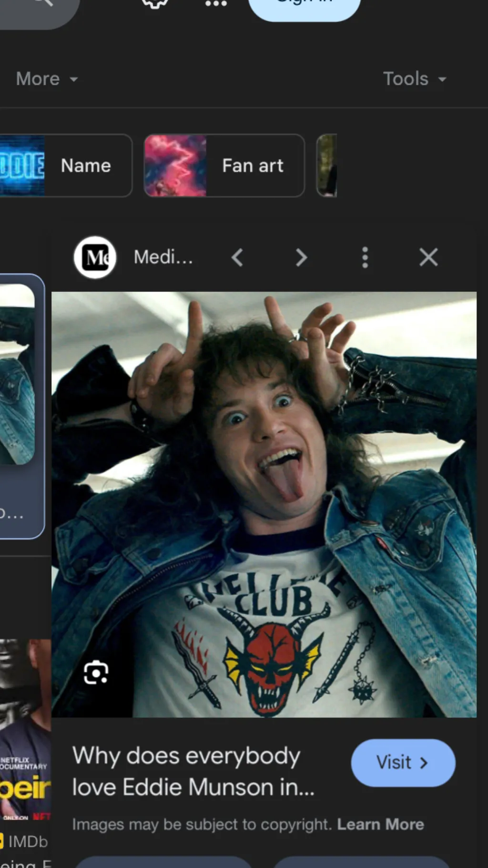Expand the Tools dropdown

[x=415, y=79]
